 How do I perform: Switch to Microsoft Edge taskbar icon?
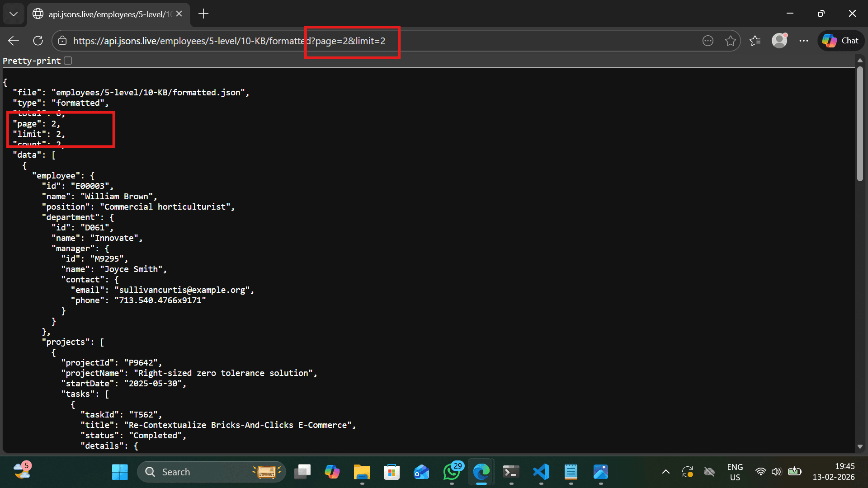(x=481, y=472)
